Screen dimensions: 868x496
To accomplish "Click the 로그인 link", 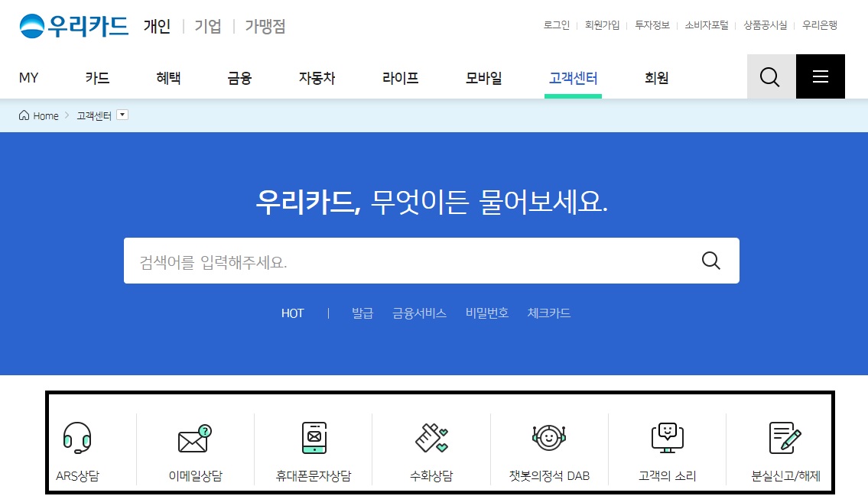I will click(x=556, y=25).
